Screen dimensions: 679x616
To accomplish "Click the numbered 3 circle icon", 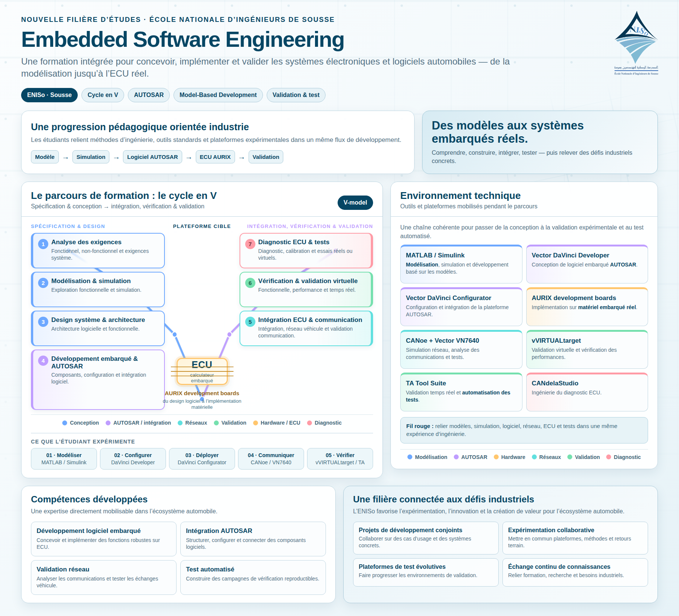I will [43, 322].
